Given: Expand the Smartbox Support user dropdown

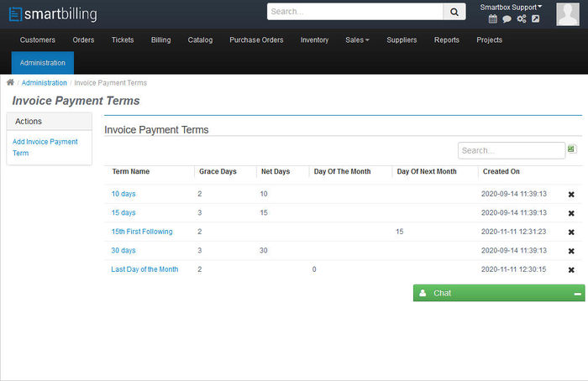Looking at the screenshot, I should pos(511,7).
